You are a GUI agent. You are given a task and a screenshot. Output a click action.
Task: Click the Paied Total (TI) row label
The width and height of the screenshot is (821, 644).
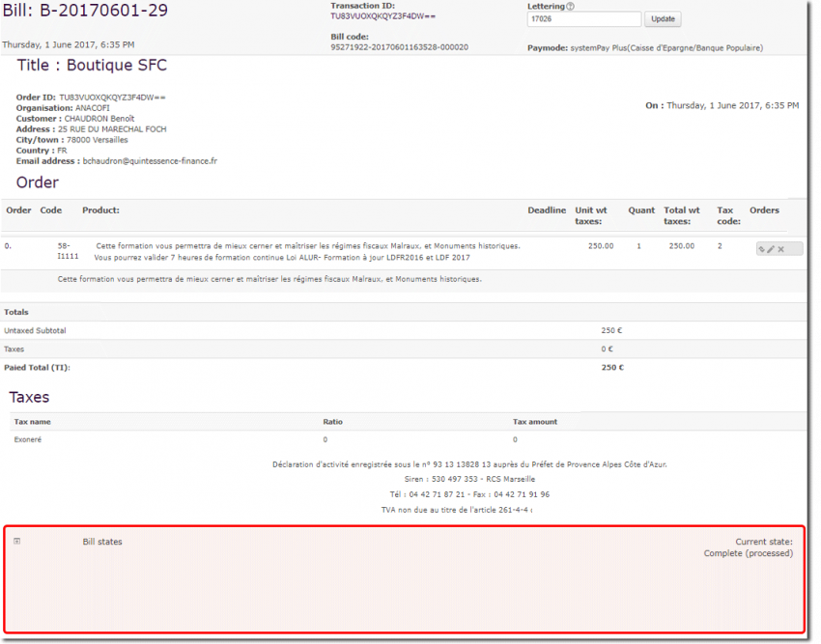coord(37,367)
